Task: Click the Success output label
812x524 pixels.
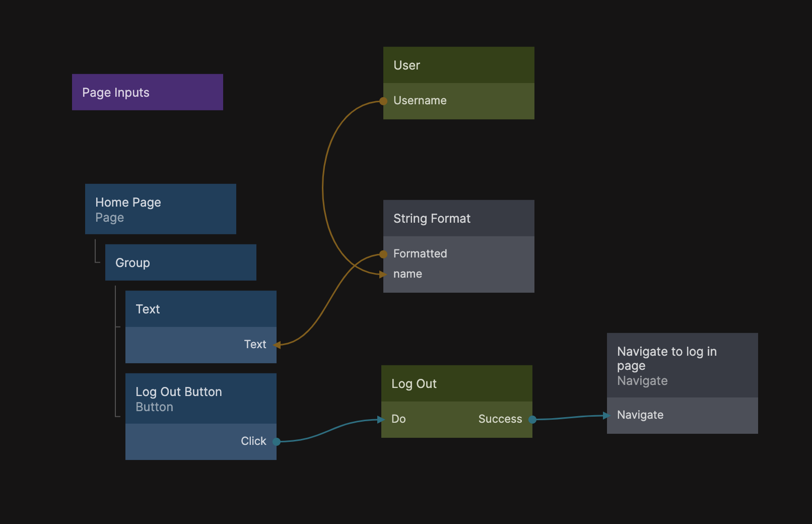Action: pos(500,419)
